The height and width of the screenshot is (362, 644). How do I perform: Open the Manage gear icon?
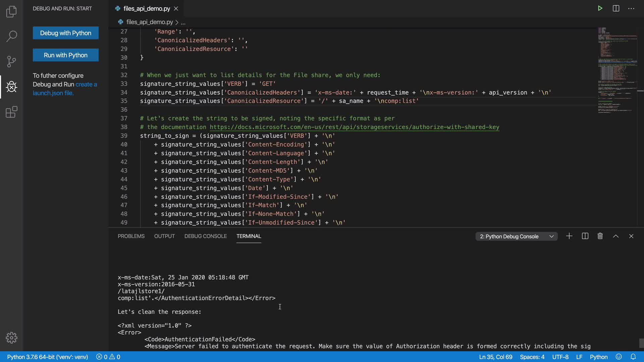point(11,338)
